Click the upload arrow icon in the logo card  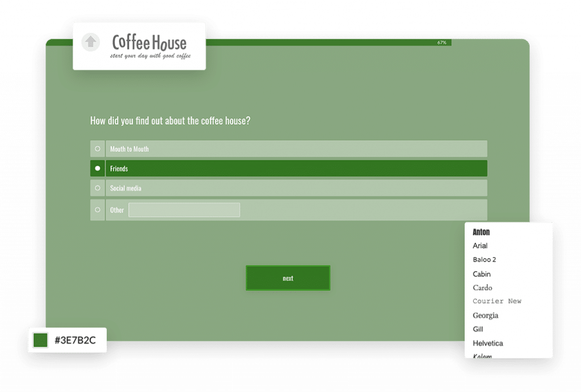coord(90,42)
